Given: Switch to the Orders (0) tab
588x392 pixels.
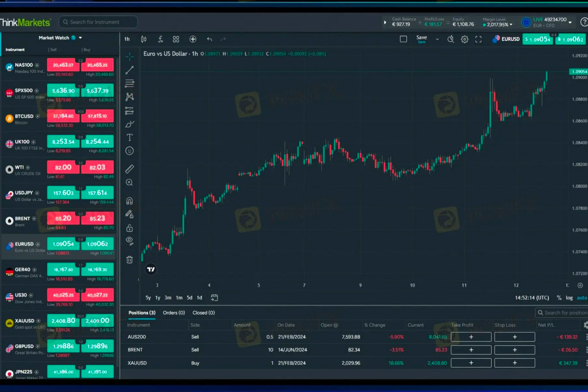Looking at the screenshot, I should [174, 313].
